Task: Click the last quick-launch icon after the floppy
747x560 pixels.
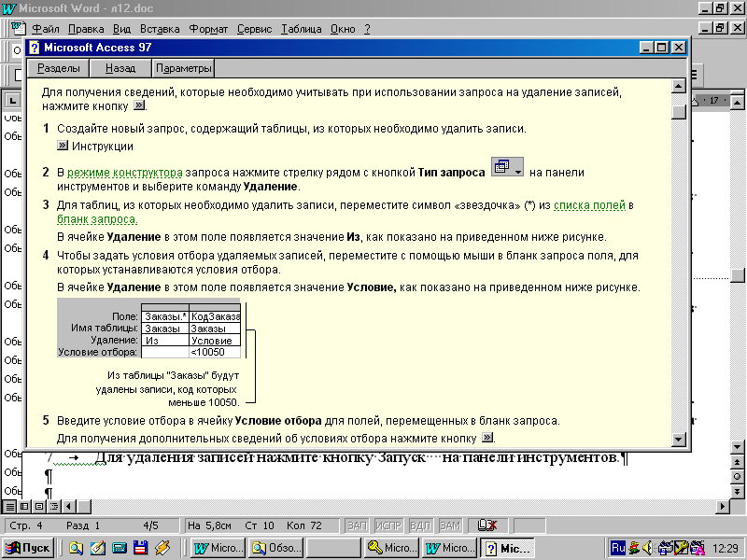Action: [162, 548]
